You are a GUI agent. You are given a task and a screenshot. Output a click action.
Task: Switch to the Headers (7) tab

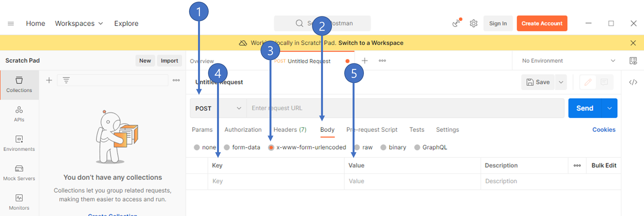pyautogui.click(x=290, y=129)
